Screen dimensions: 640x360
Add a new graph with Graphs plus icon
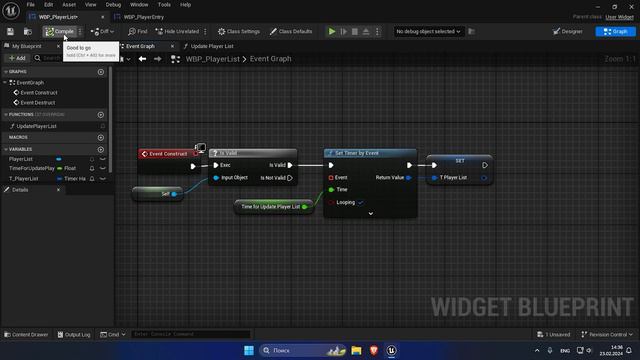pos(101,72)
